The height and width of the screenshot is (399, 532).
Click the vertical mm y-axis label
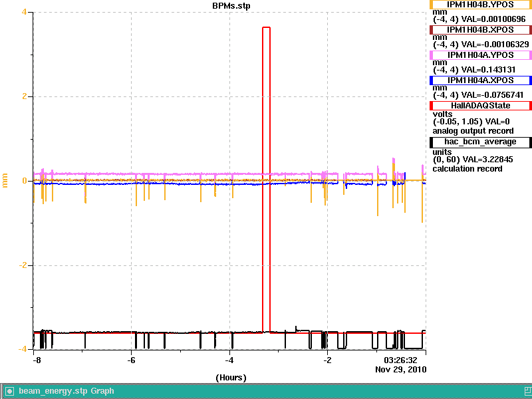tap(5, 181)
